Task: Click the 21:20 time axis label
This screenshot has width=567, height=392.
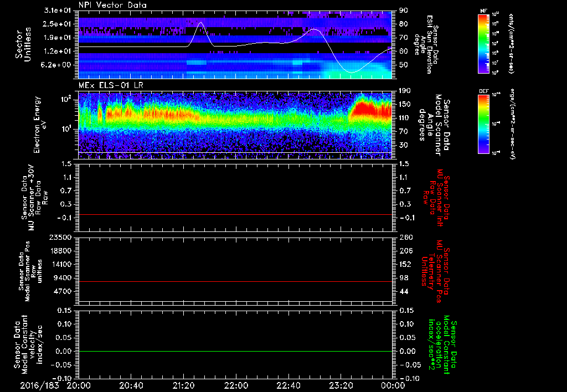Action: pyautogui.click(x=183, y=385)
